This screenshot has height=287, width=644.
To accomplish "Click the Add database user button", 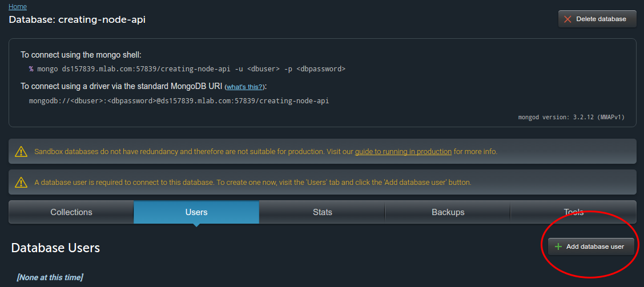I will [x=591, y=246].
